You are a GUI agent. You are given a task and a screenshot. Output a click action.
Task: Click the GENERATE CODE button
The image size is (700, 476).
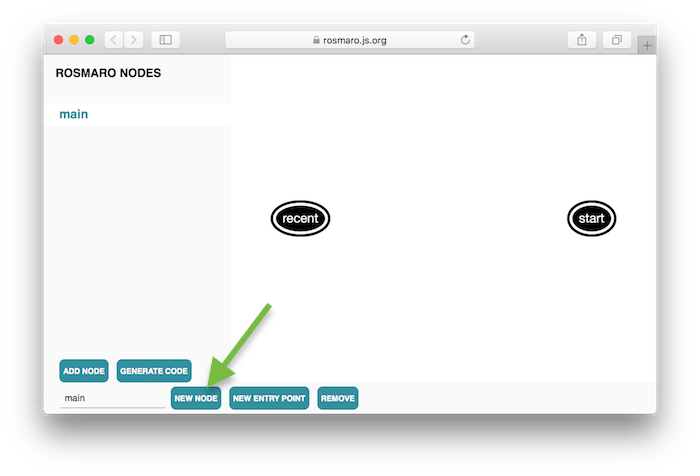coord(154,371)
